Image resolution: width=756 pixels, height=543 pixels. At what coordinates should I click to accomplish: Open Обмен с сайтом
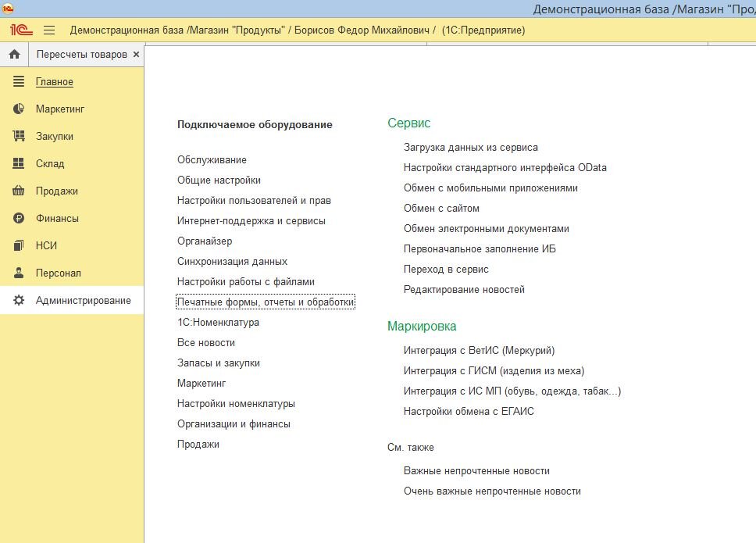(x=441, y=208)
